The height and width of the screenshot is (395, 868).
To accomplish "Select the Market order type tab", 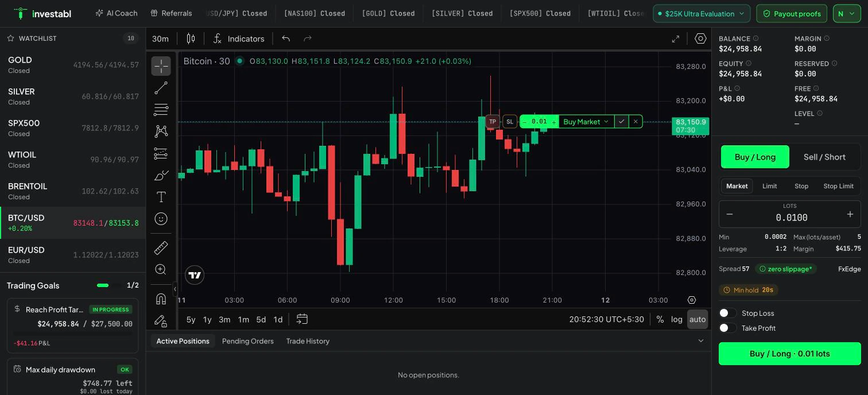I will 737,186.
